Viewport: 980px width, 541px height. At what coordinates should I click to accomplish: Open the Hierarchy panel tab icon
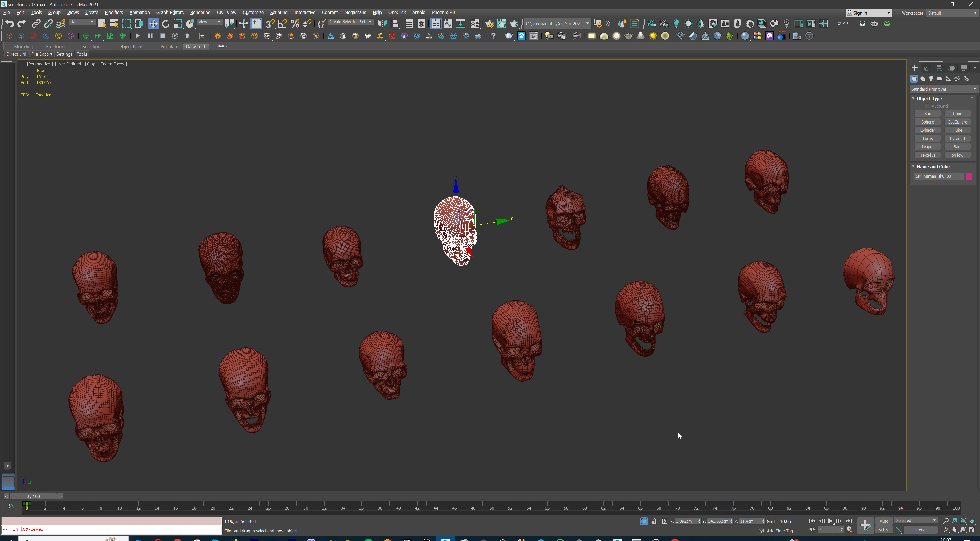pos(939,68)
